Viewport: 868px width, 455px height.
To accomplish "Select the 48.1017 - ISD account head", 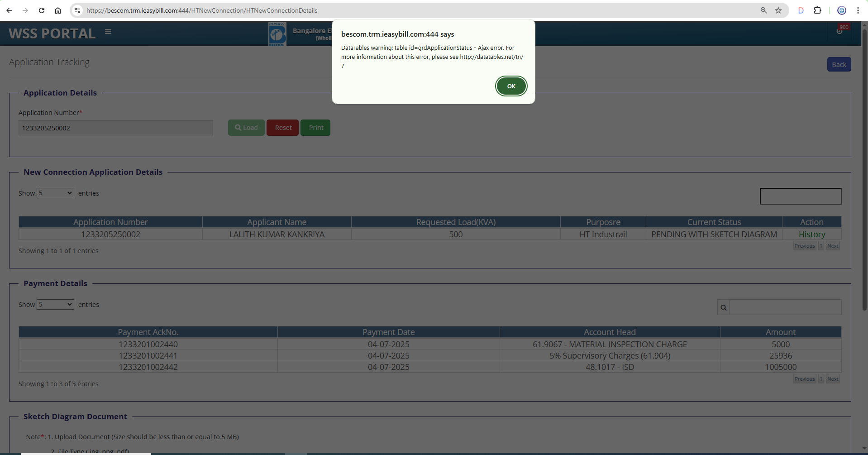I will (x=610, y=367).
